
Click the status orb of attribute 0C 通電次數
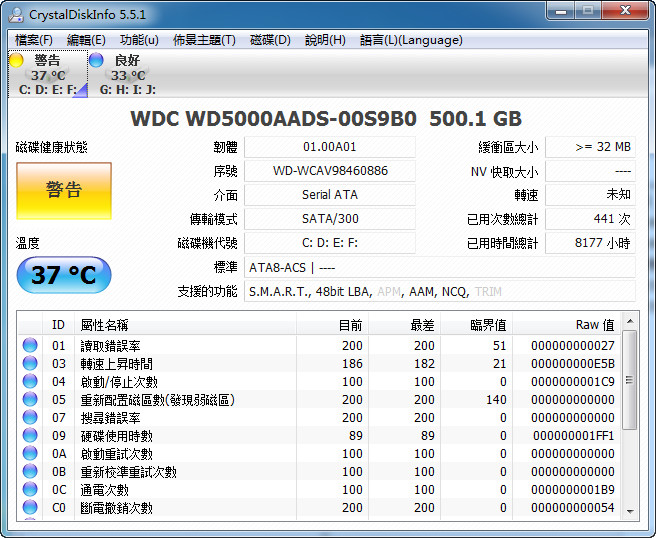pos(30,489)
